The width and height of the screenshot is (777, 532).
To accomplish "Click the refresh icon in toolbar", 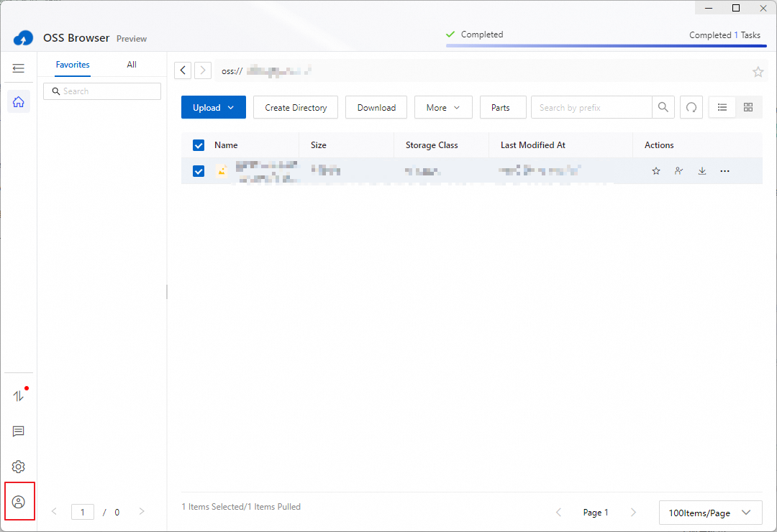I will tap(691, 107).
